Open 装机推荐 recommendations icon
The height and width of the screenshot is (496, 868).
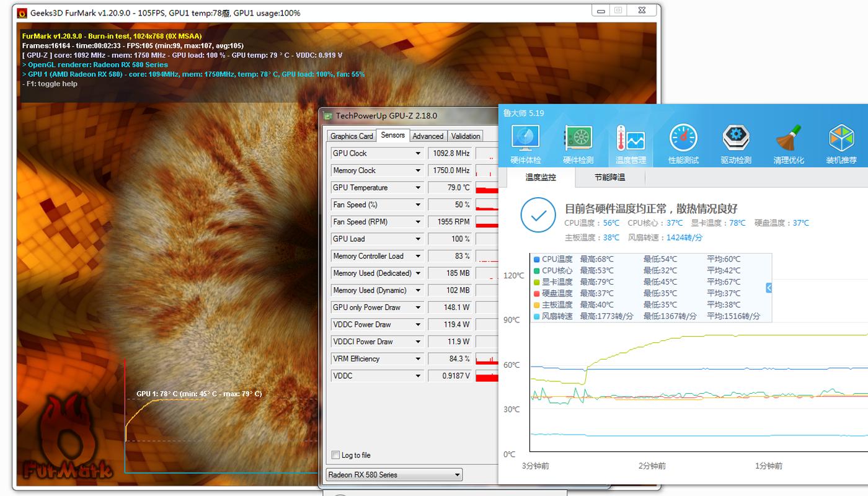point(841,138)
